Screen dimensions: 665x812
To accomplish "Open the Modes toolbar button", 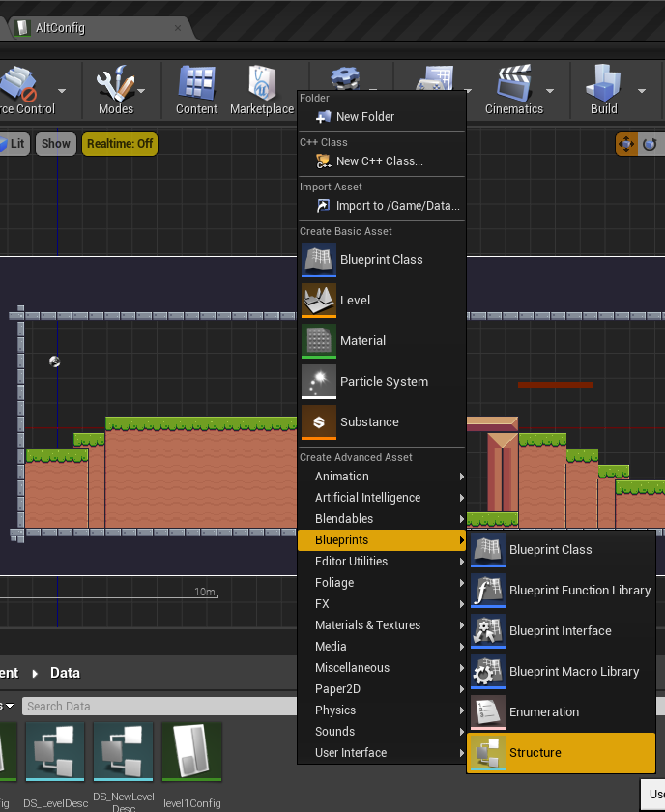I will (x=115, y=89).
